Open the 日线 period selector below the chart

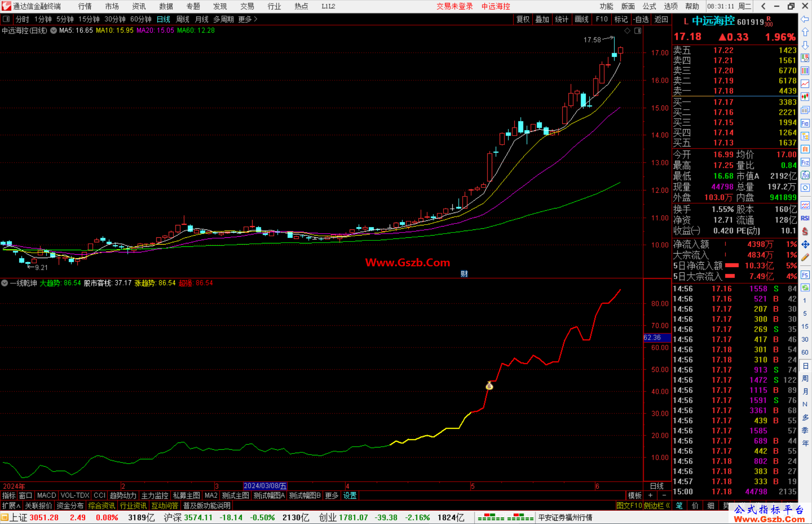657,486
